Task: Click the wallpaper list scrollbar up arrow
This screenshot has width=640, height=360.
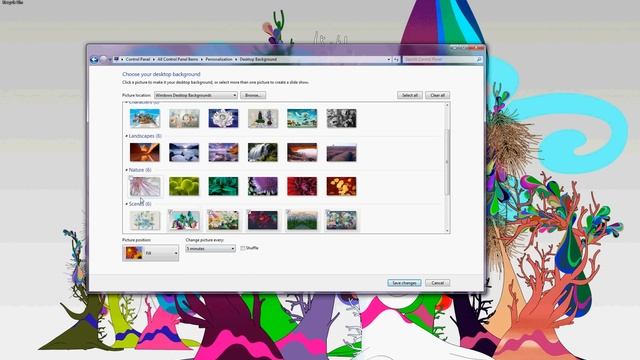Action: click(447, 105)
